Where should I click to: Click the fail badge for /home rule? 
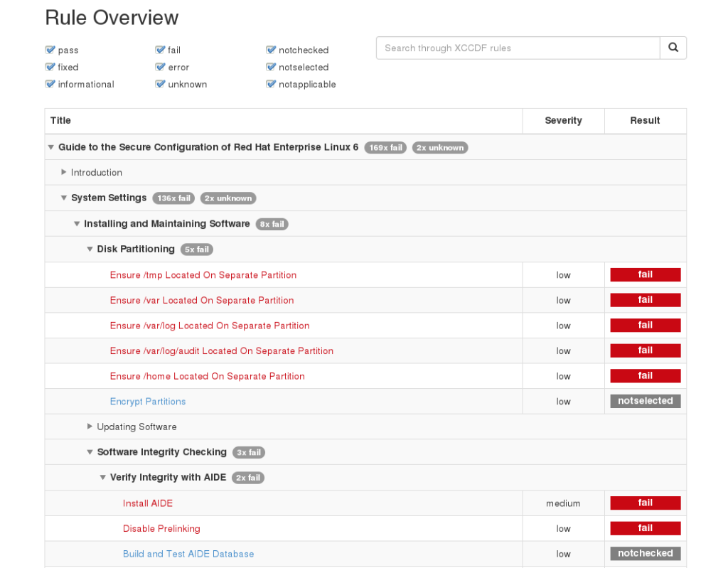click(646, 376)
